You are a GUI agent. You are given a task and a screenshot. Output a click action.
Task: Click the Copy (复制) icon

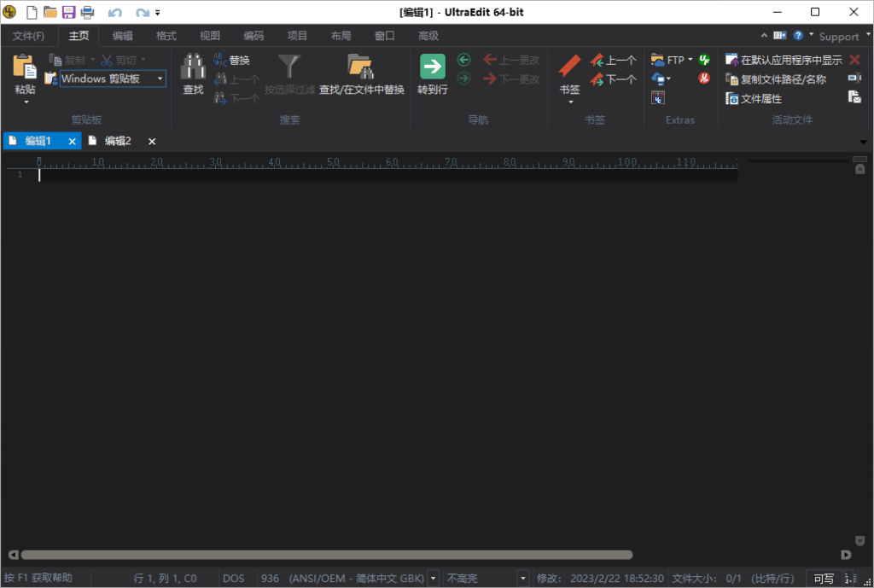click(x=55, y=60)
